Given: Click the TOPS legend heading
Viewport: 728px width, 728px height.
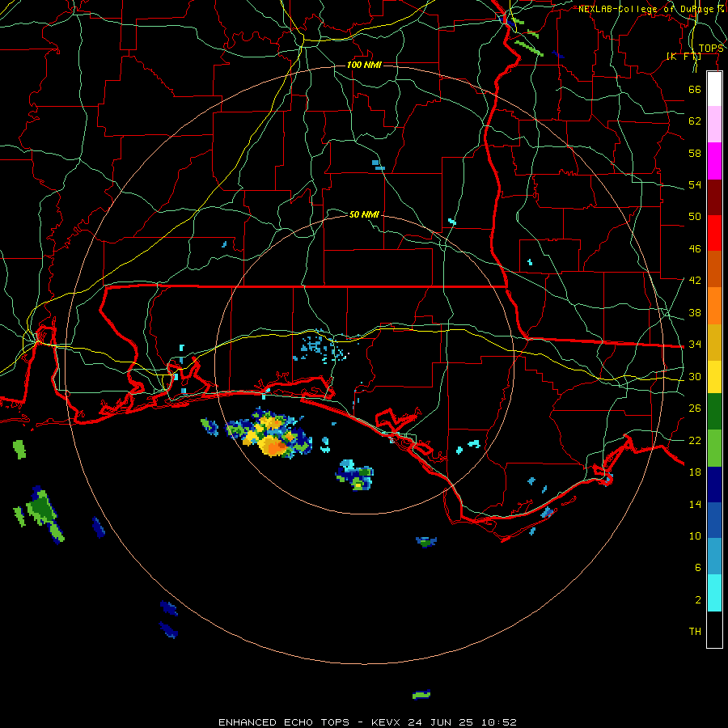Looking at the screenshot, I should (711, 49).
